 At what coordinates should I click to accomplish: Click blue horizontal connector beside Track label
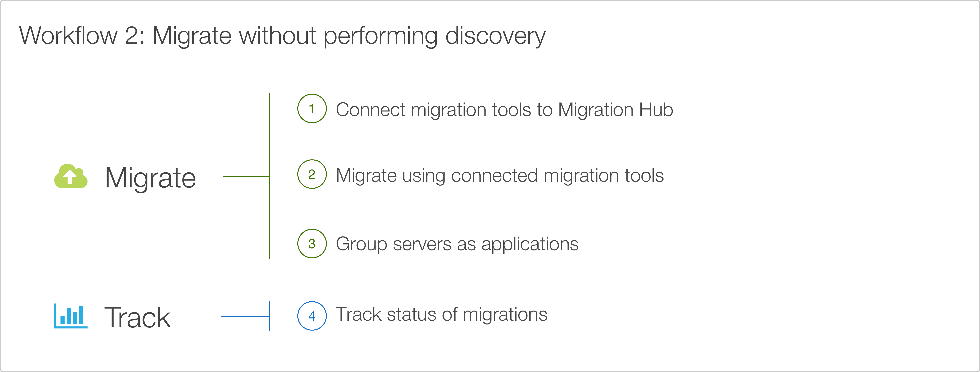tap(245, 316)
